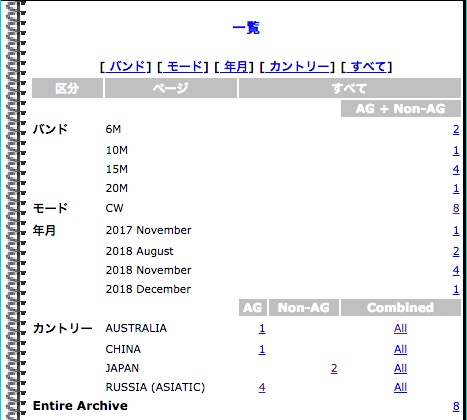The width and height of the screenshot is (467, 420).
Task: Open the 6M band count link
Action: click(x=456, y=129)
